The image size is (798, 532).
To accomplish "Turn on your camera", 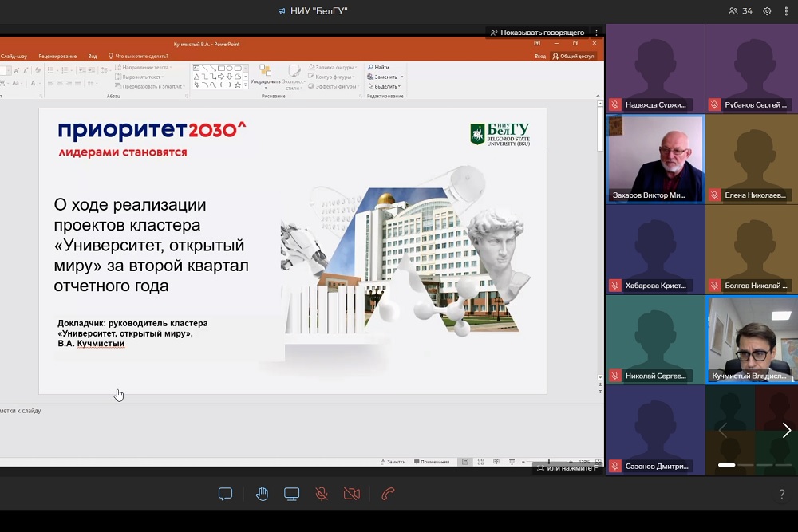I will [352, 494].
